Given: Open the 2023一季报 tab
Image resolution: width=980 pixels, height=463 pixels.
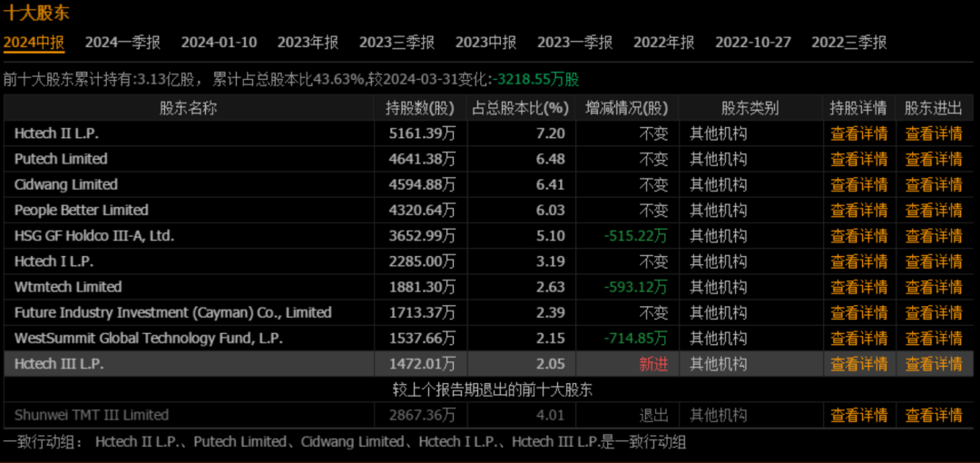Looking at the screenshot, I should coord(575,43).
